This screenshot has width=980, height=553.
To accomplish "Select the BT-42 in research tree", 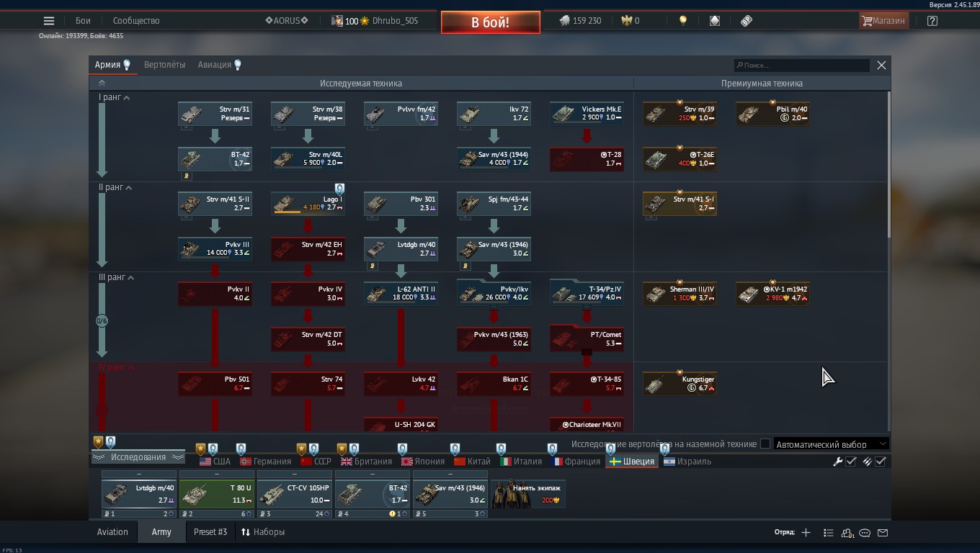I will coord(215,159).
